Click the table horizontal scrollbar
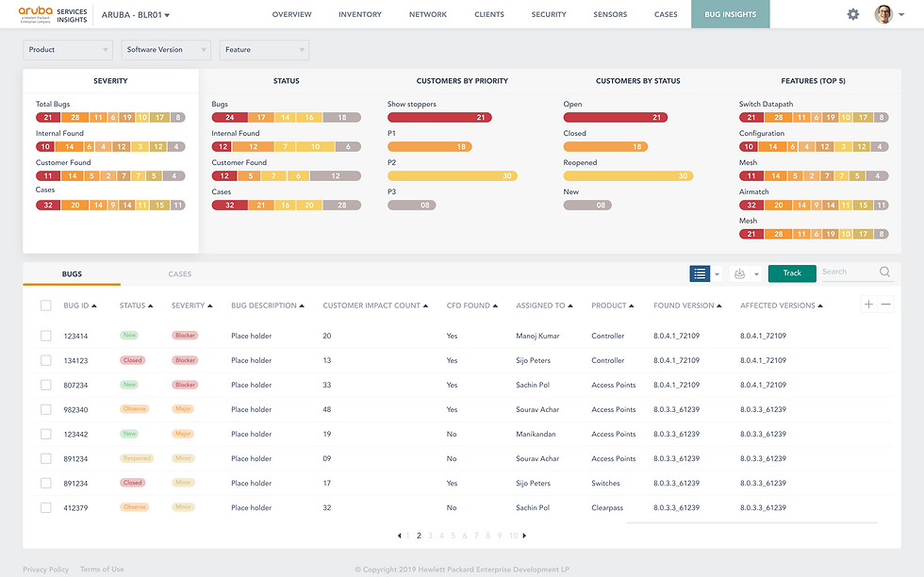 pos(752,522)
